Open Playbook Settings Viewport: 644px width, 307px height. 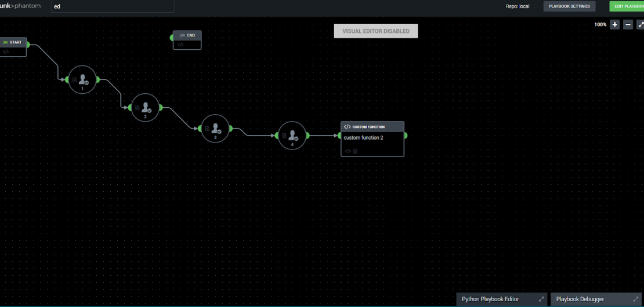pos(569,6)
